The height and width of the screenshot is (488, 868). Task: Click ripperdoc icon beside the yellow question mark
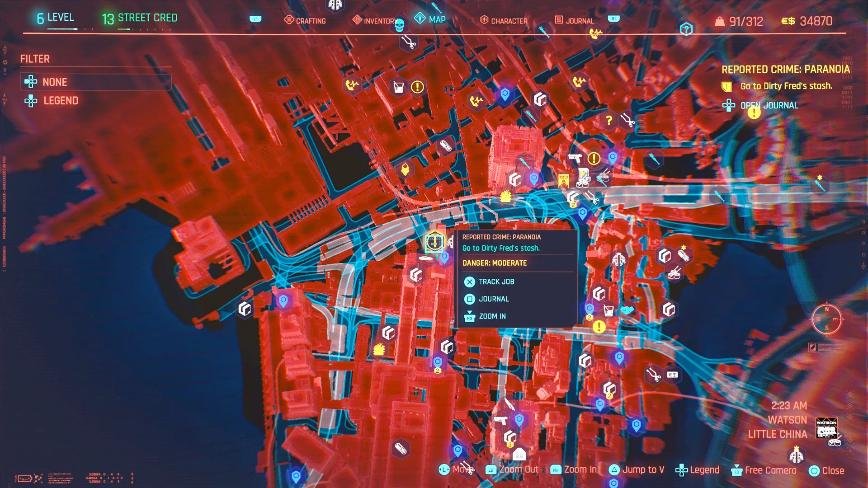pyautogui.click(x=627, y=120)
